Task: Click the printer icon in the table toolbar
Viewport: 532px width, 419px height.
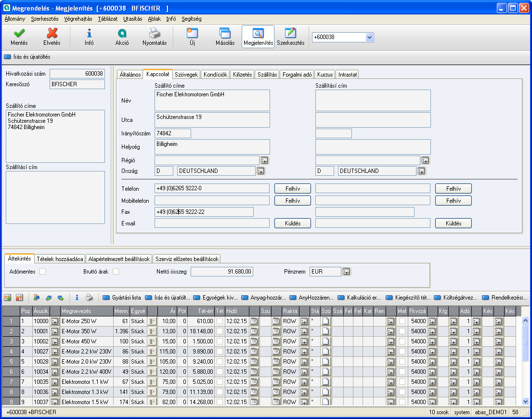Action: pyautogui.click(x=89, y=298)
